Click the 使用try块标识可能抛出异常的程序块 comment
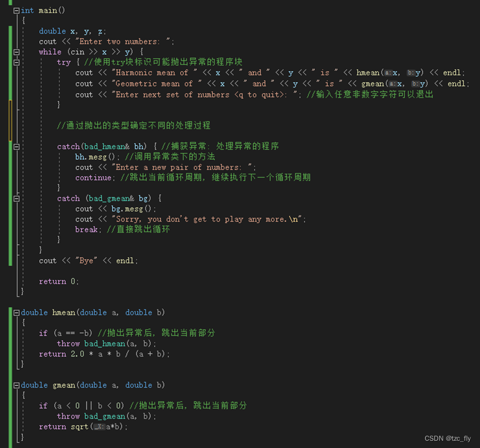This screenshot has width=480, height=448. 163,62
